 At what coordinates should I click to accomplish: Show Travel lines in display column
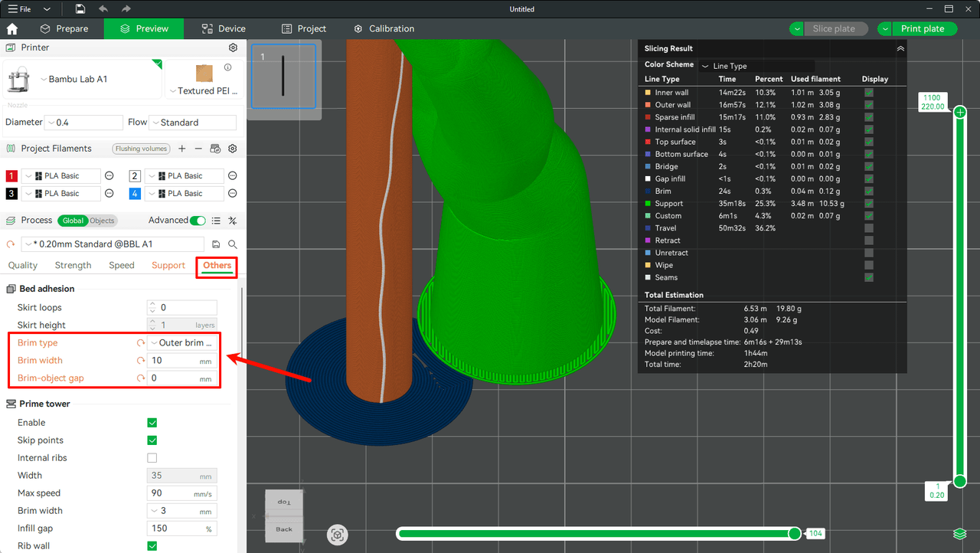869,228
